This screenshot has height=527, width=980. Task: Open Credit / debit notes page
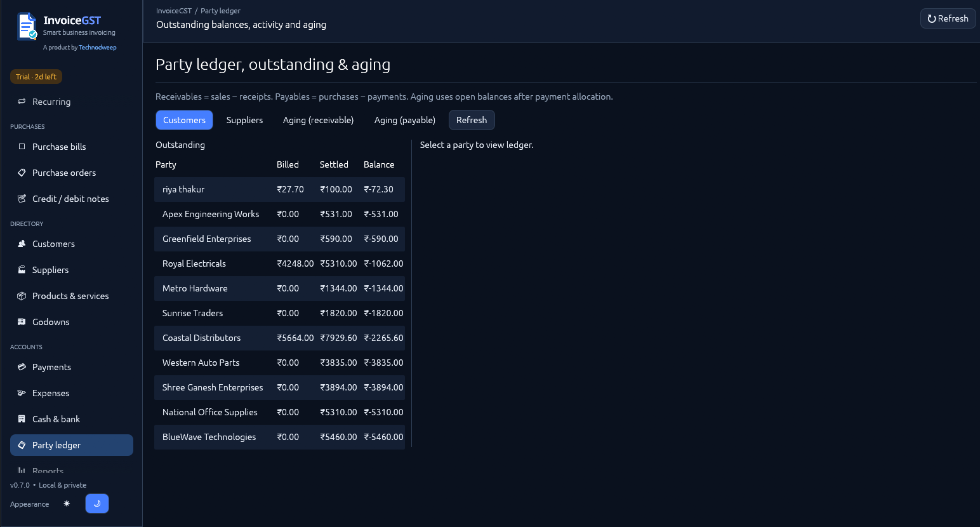pos(72,199)
